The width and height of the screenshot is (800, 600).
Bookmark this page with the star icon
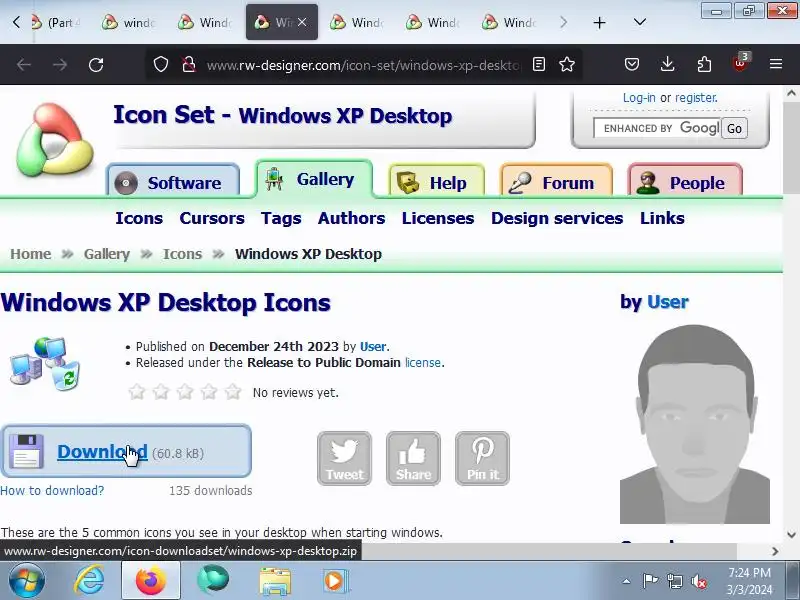click(567, 64)
